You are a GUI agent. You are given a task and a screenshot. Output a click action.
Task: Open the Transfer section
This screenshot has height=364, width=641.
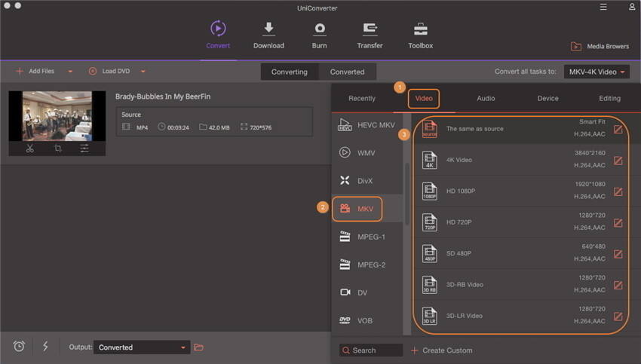[x=370, y=35]
